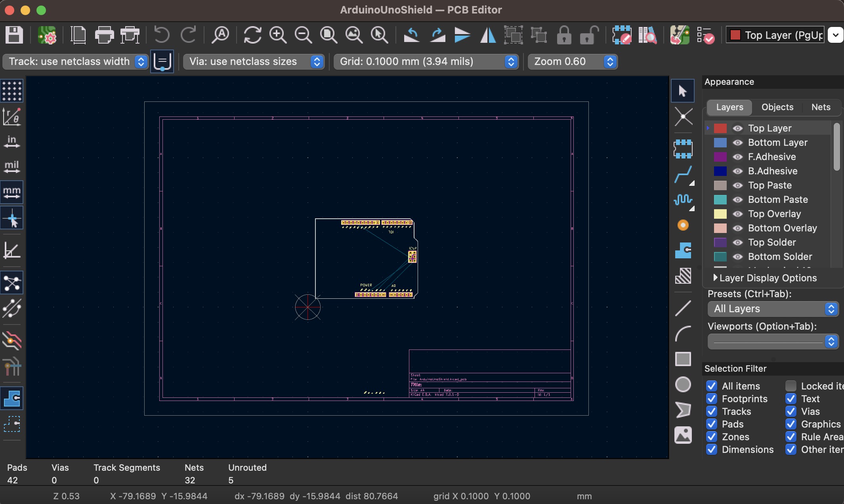Image resolution: width=844 pixels, height=504 pixels.
Task: Rotate selection counterclockwise
Action: point(412,35)
